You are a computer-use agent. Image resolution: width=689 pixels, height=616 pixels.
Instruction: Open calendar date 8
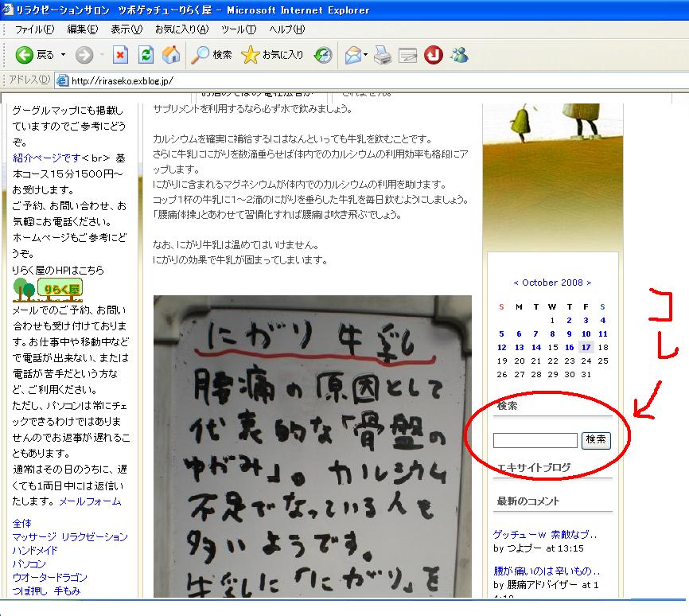(552, 333)
